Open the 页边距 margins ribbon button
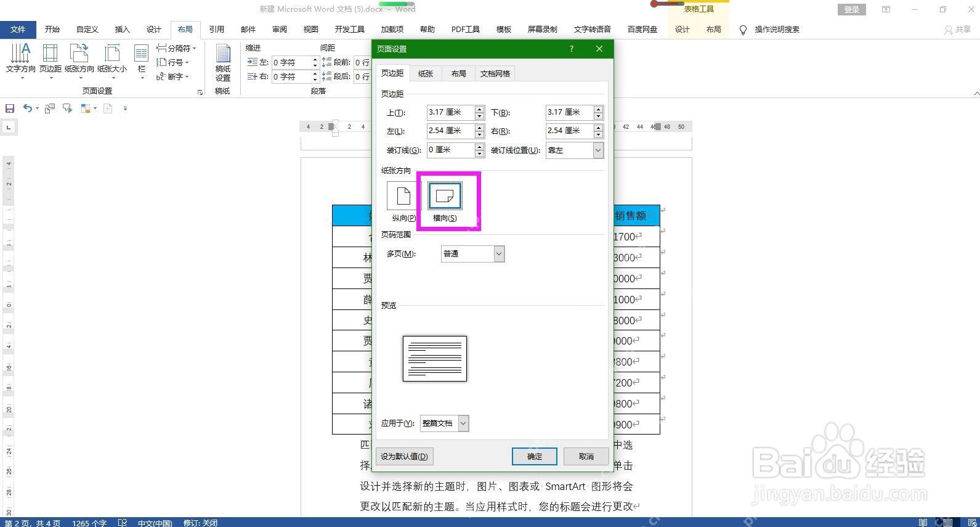Viewport: 980px width, 527px height. point(51,60)
